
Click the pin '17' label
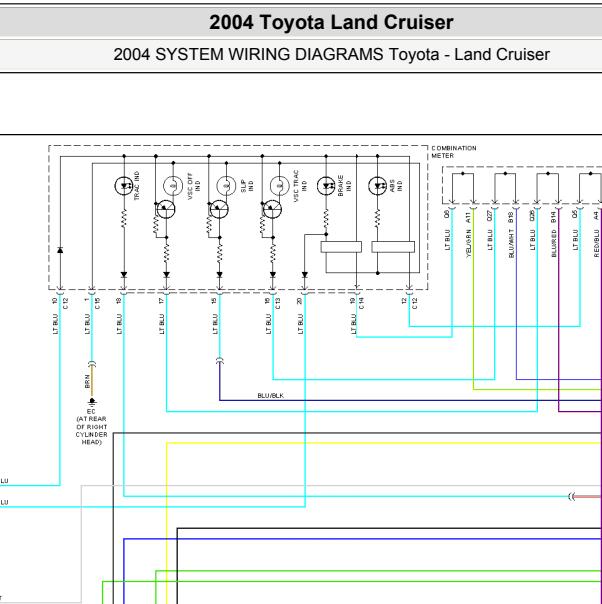point(161,301)
